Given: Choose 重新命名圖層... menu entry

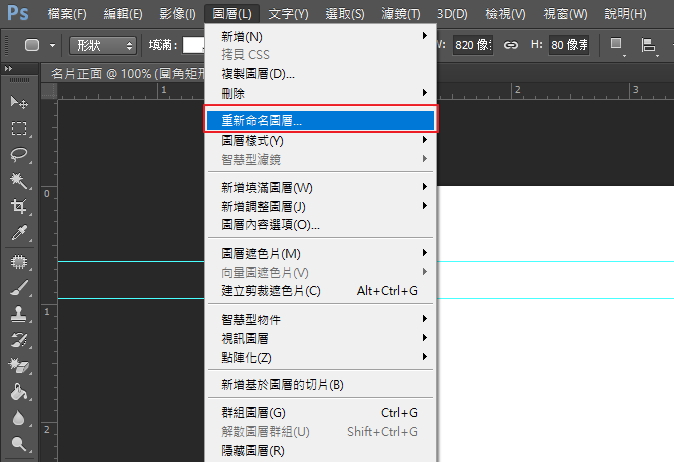Looking at the screenshot, I should click(x=321, y=120).
